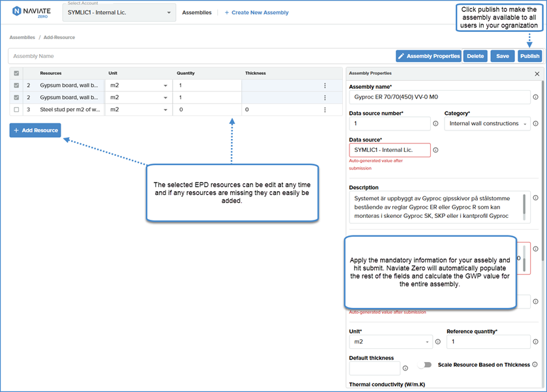Click info icon beside Category dropdown

pos(536,123)
